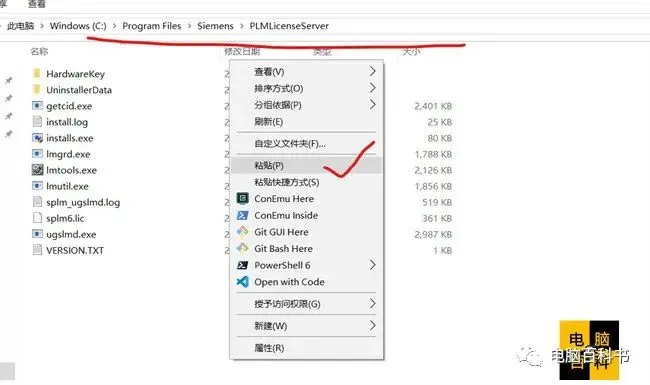Click the HardwareKey folder icon

click(x=37, y=73)
